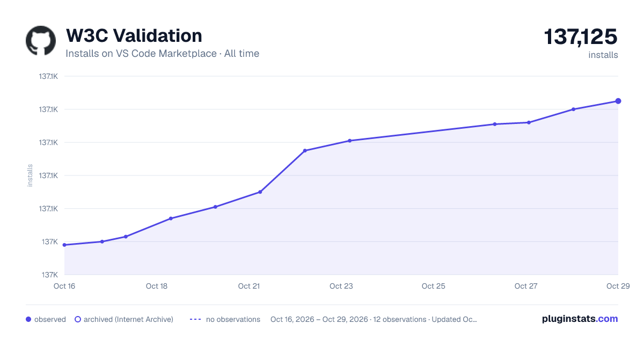Click the W3C Validation title
The height and width of the screenshot is (338, 644).
coord(134,35)
